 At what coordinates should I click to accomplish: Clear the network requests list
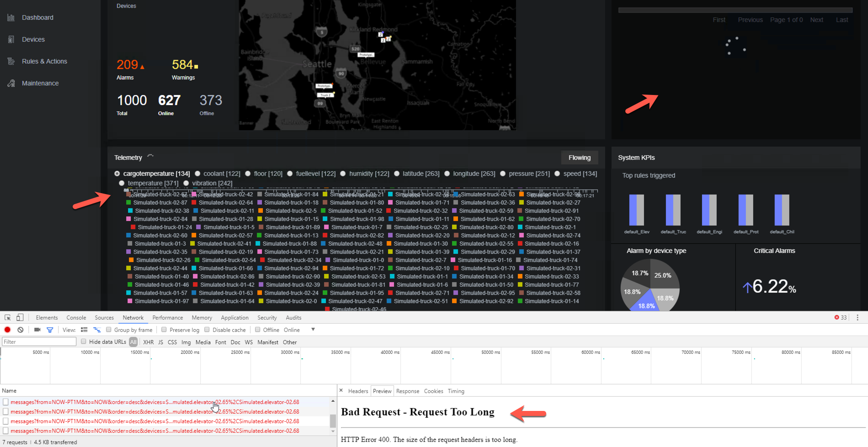pos(20,329)
